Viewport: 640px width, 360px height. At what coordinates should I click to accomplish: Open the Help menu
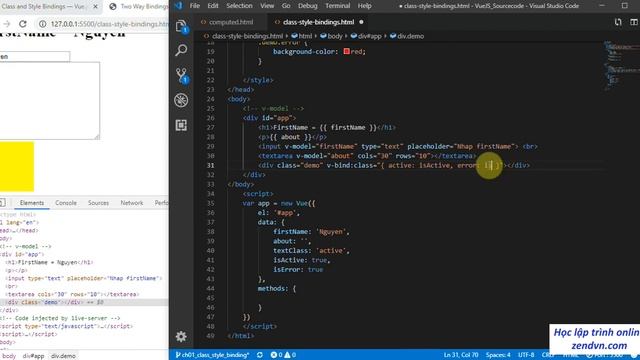(364, 6)
